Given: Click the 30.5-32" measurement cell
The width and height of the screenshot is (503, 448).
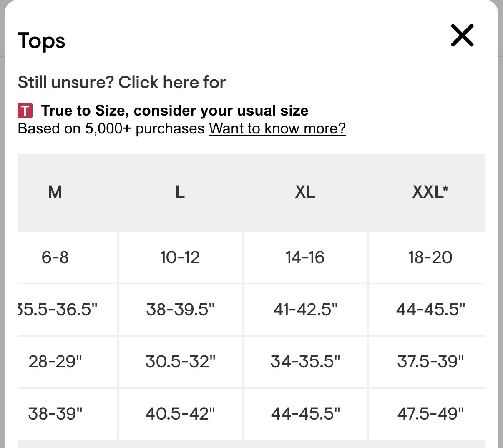Looking at the screenshot, I should (x=180, y=361).
